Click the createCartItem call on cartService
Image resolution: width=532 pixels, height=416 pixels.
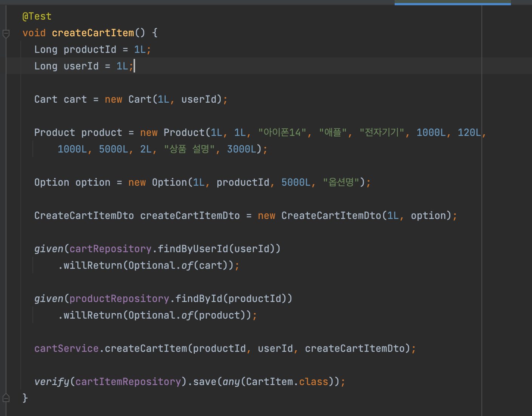[146, 348]
